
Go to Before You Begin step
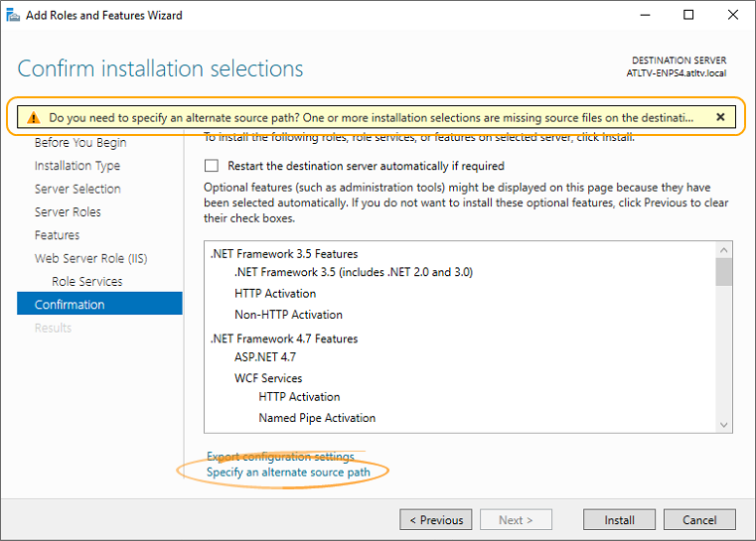click(80, 143)
